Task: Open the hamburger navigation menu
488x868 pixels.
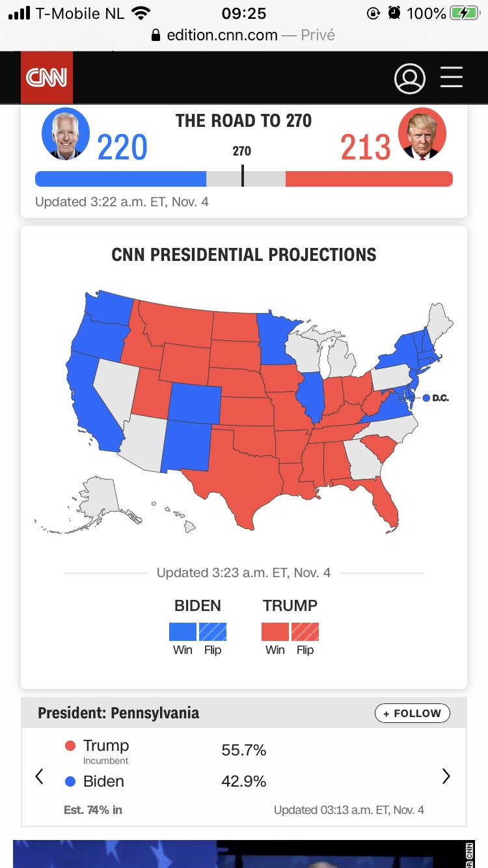Action: click(x=452, y=77)
